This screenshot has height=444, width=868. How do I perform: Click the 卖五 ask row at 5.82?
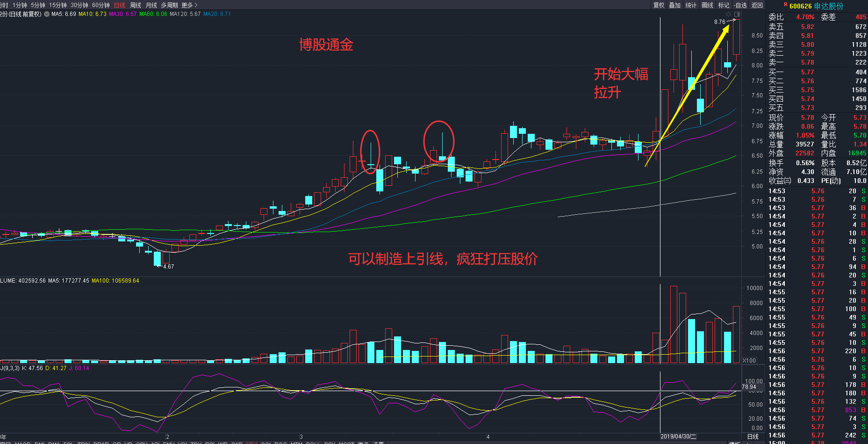tap(818, 27)
